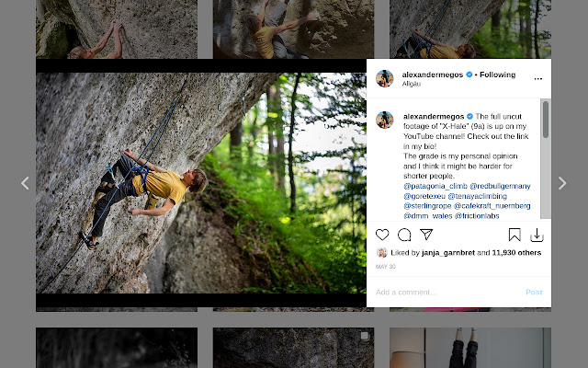Open comments with the speech bubble icon
588x368 pixels.
coord(404,235)
